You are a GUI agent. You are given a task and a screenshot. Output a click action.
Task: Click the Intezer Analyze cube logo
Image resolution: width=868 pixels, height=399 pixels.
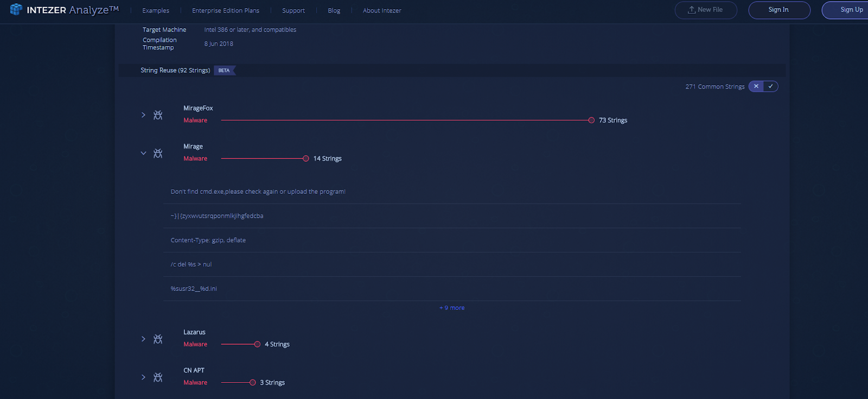pos(16,9)
